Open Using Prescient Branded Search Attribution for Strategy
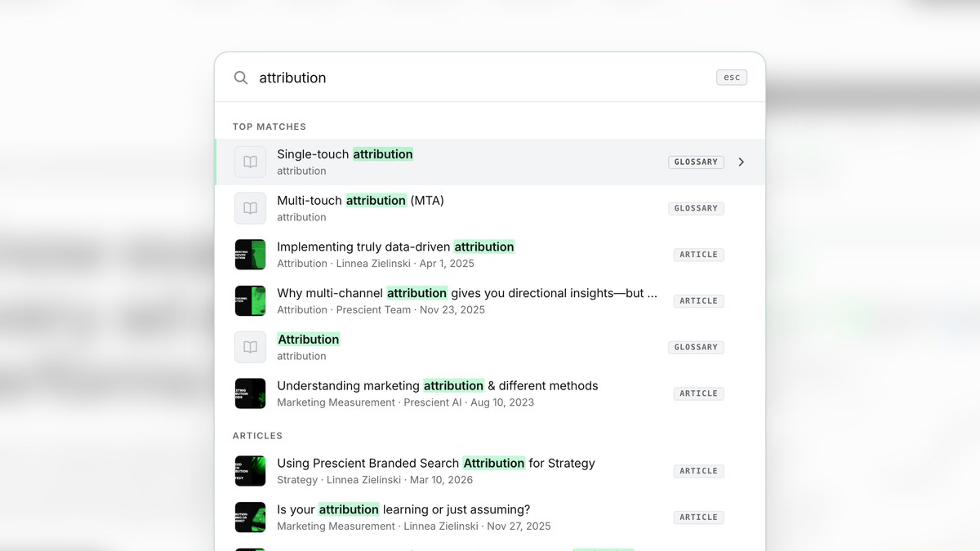The height and width of the screenshot is (551, 980). (435, 463)
